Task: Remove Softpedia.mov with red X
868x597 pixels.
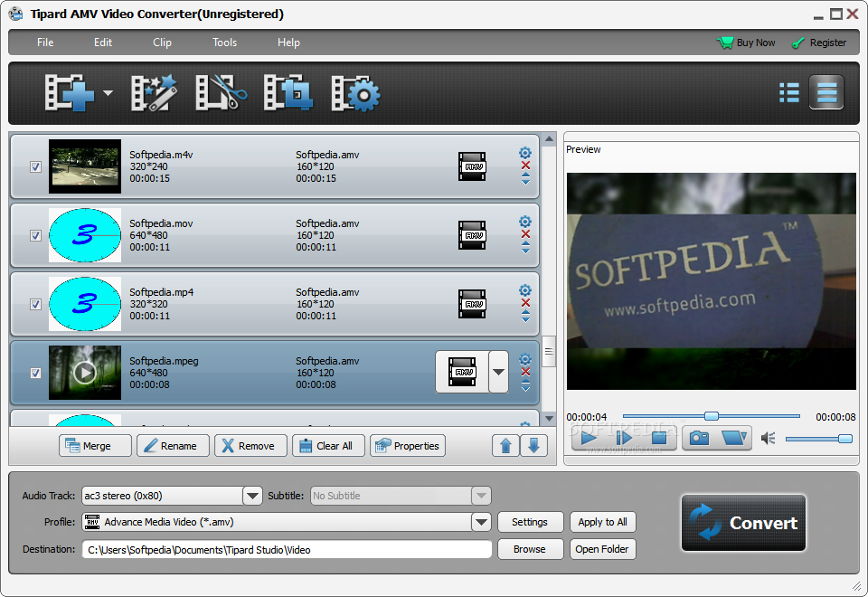Action: point(525,234)
